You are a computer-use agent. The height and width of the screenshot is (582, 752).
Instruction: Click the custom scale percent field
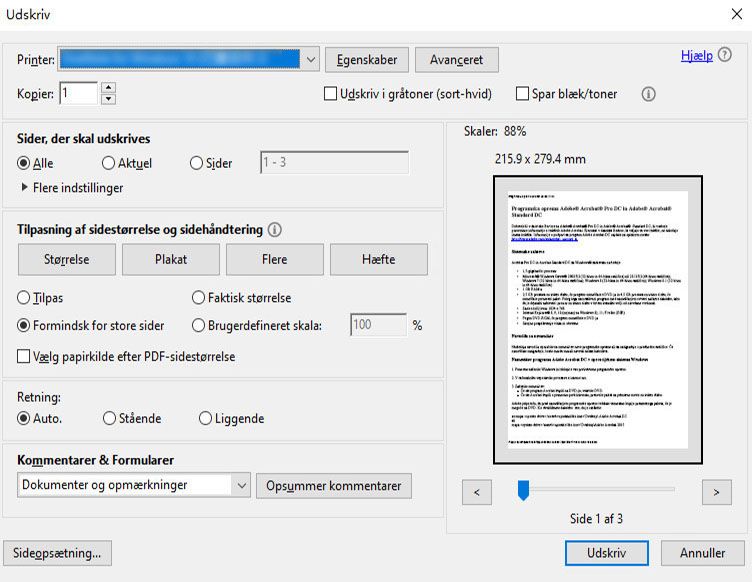pyautogui.click(x=379, y=325)
